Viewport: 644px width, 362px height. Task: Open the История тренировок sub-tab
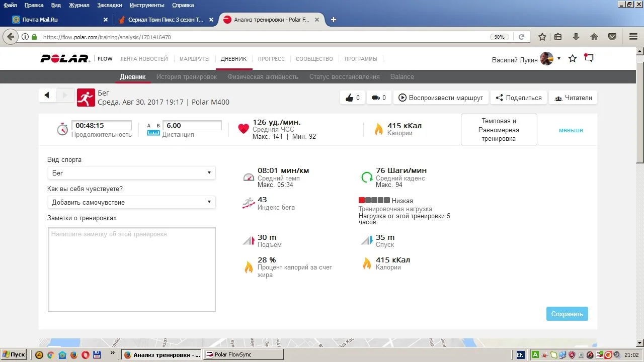186,76
